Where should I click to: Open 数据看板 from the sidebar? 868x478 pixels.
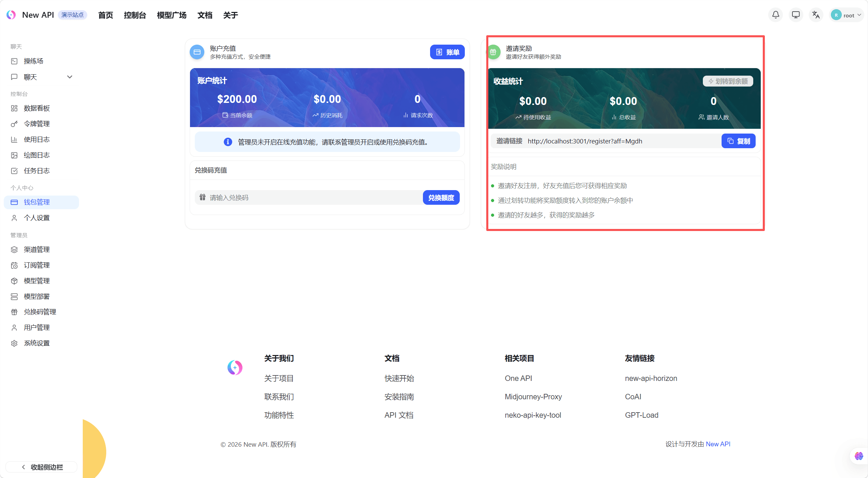point(36,108)
